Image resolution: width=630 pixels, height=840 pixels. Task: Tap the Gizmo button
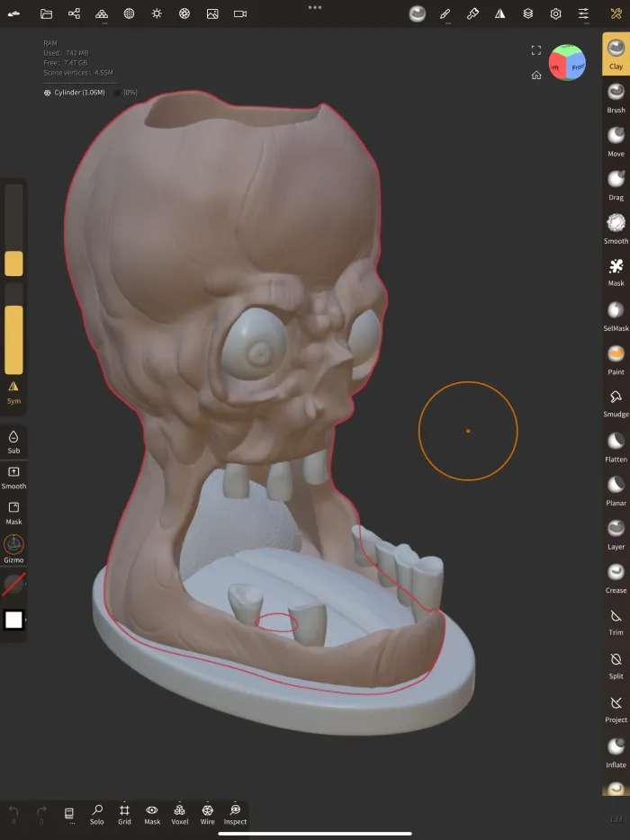[13, 549]
